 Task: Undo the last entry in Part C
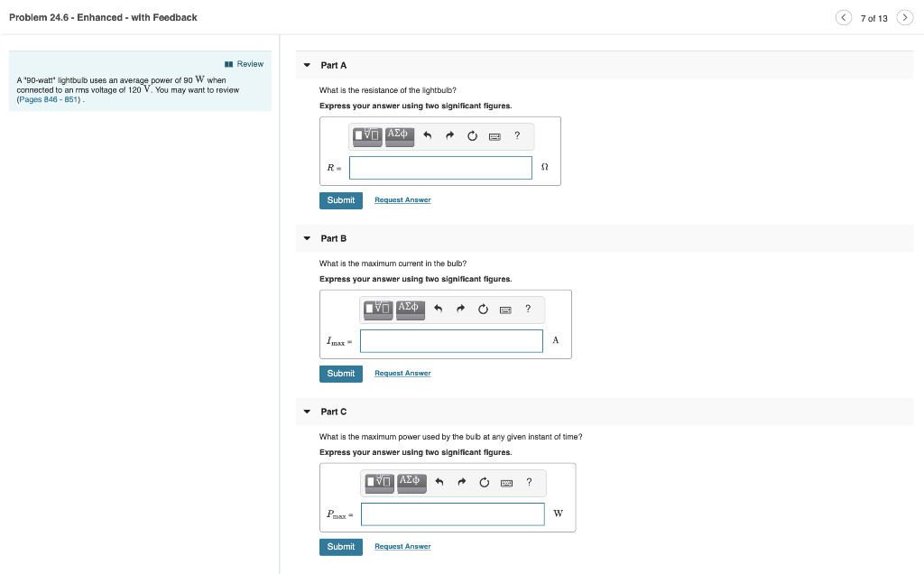coord(439,483)
